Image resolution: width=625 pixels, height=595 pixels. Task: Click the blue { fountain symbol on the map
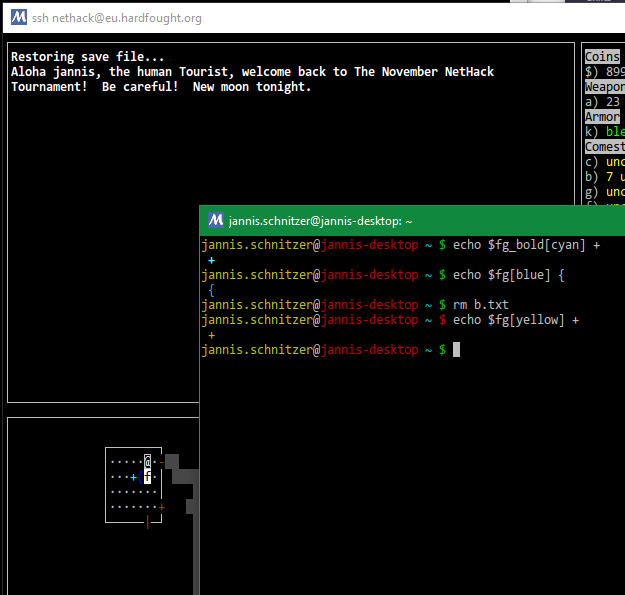140,477
